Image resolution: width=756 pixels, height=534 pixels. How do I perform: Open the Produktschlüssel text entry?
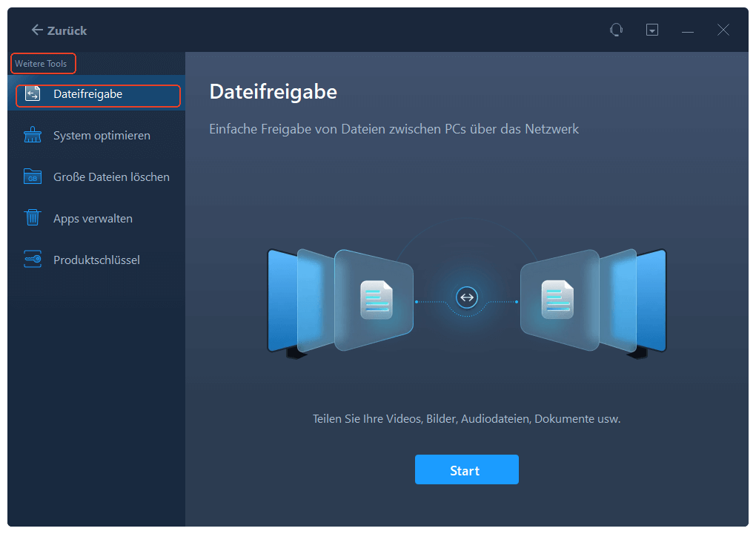click(x=96, y=260)
